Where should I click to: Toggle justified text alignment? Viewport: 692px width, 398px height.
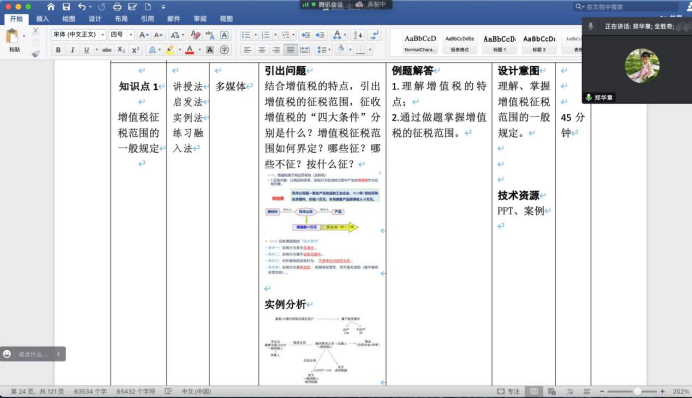(290, 50)
